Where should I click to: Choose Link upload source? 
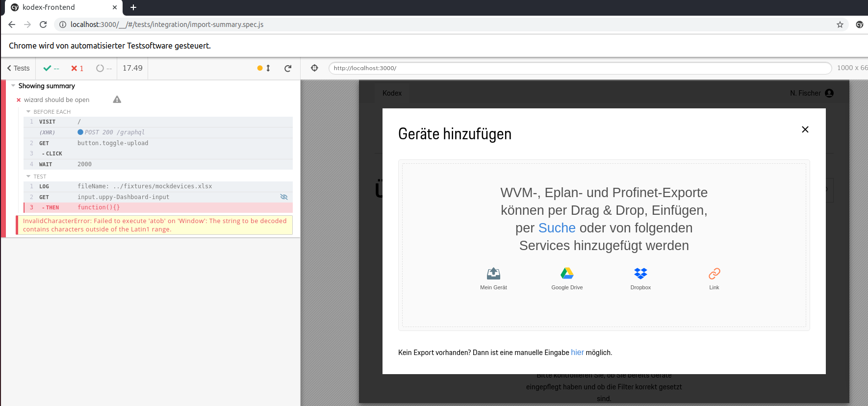coord(714,279)
